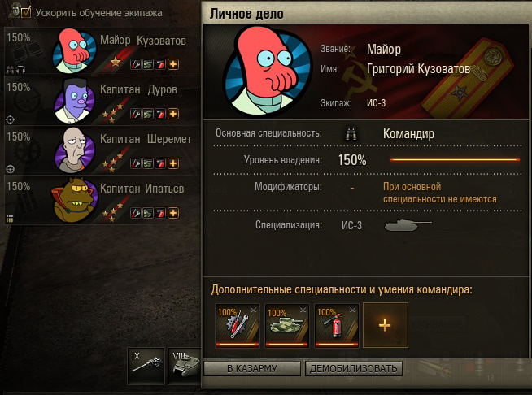
Task: Toggle the "Ускорить обучение экипажа" checkbox
Action: (x=26, y=12)
